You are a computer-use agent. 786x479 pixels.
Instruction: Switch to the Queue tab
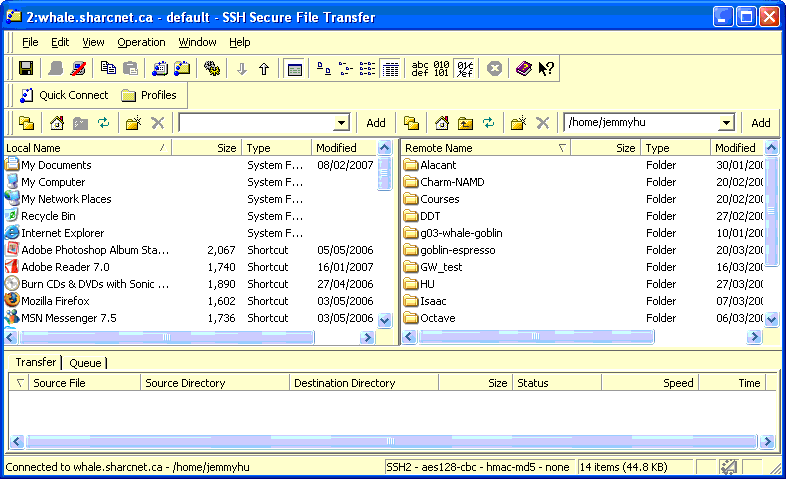click(x=85, y=363)
